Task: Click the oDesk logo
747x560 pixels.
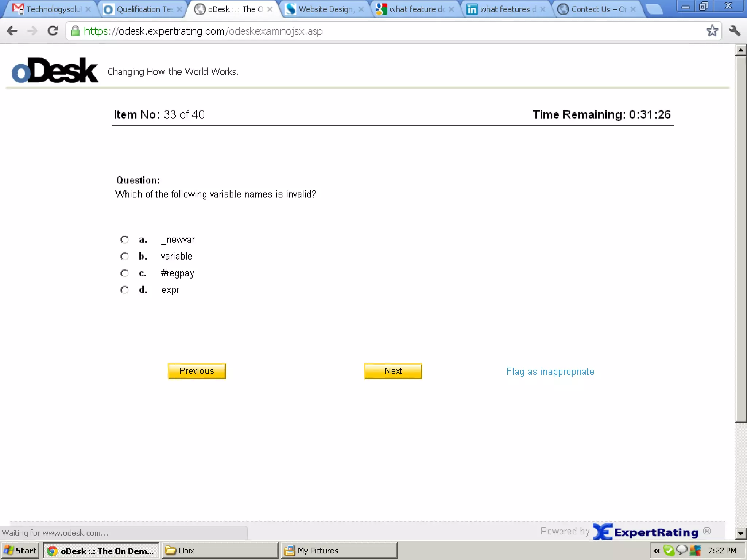Action: tap(55, 70)
